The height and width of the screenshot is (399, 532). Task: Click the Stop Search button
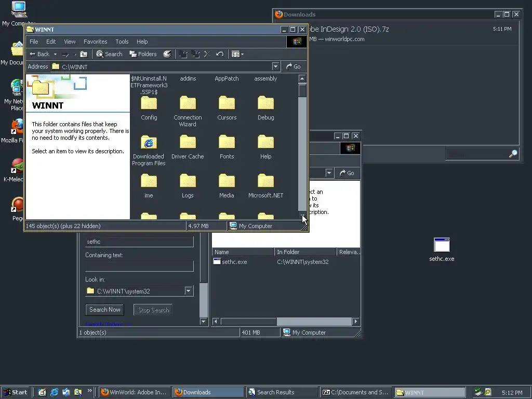pos(153,310)
